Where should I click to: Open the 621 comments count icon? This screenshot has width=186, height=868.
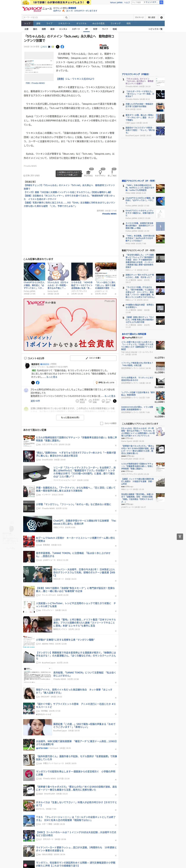[x=44, y=47]
